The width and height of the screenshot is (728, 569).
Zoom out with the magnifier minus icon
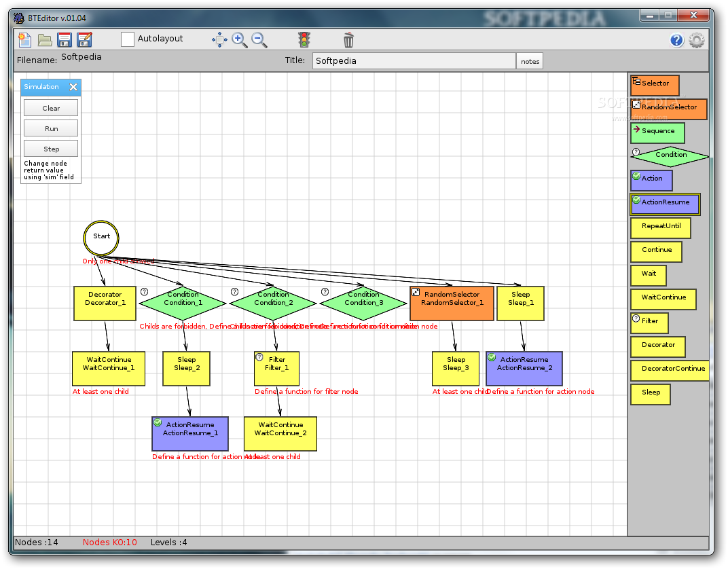pyautogui.click(x=259, y=40)
